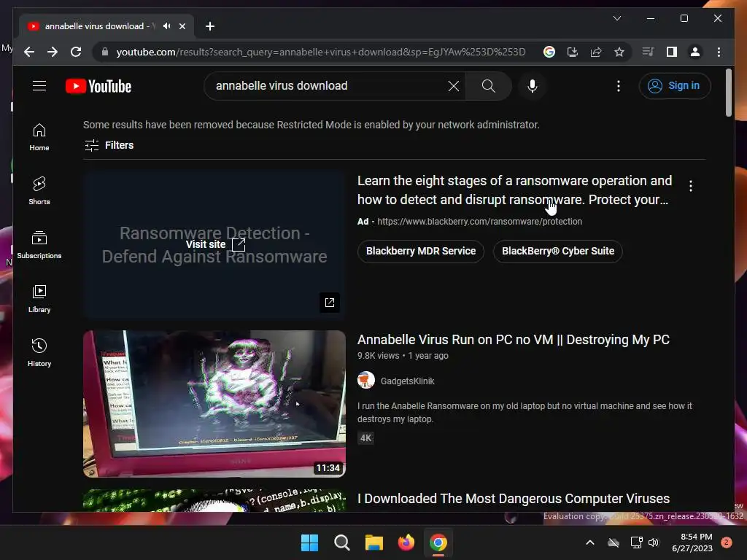View site info lock icon
The height and width of the screenshot is (560, 747).
[105, 52]
